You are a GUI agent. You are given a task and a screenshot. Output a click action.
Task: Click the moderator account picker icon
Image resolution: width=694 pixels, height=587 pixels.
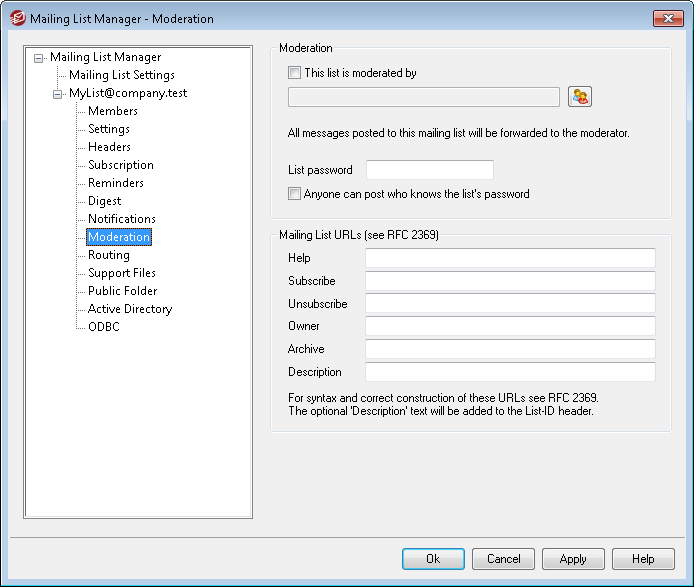click(580, 97)
